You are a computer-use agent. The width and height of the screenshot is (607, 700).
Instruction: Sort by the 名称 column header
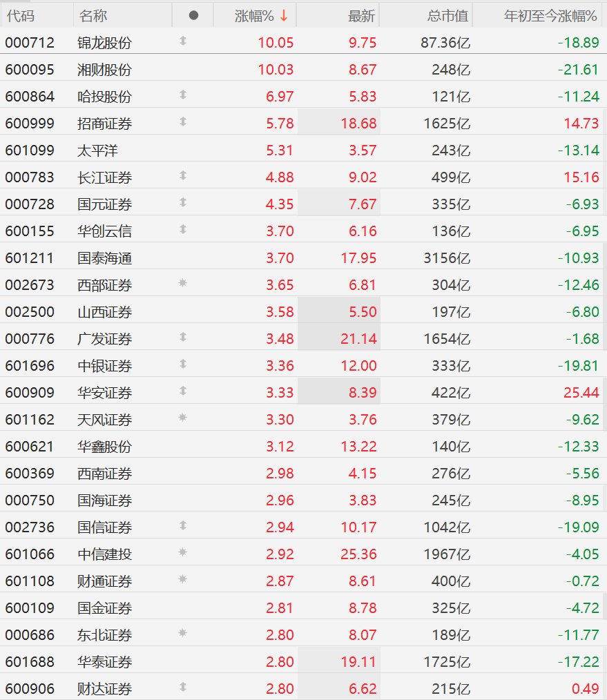click(x=93, y=16)
